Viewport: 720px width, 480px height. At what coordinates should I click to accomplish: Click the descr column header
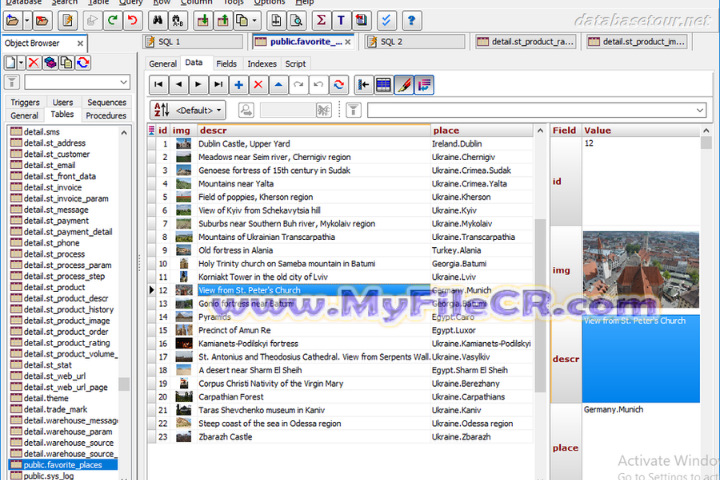click(x=314, y=130)
